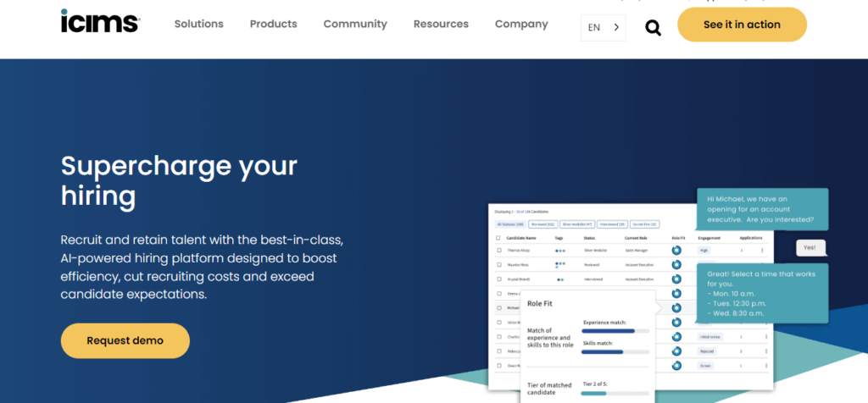Click Role Fit icon in Rejected row
This screenshot has width=868, height=403.
tap(676, 351)
